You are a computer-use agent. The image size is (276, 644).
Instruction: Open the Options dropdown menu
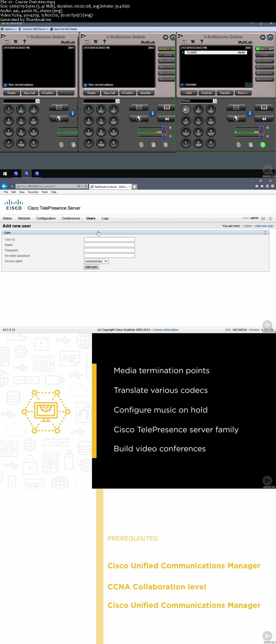click(9, 29)
